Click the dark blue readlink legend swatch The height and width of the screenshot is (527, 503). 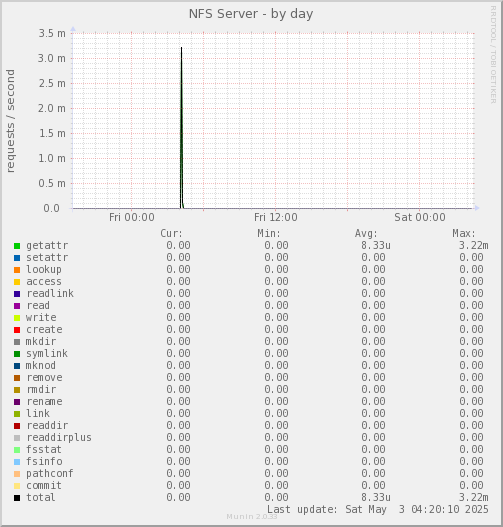pos(17,294)
